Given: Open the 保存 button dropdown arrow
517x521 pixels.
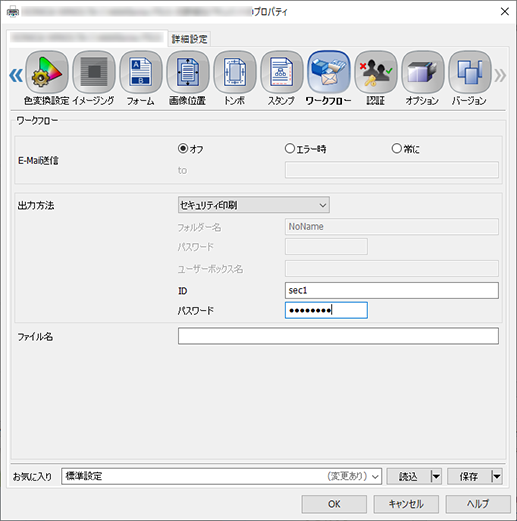Looking at the screenshot, I should [x=496, y=476].
